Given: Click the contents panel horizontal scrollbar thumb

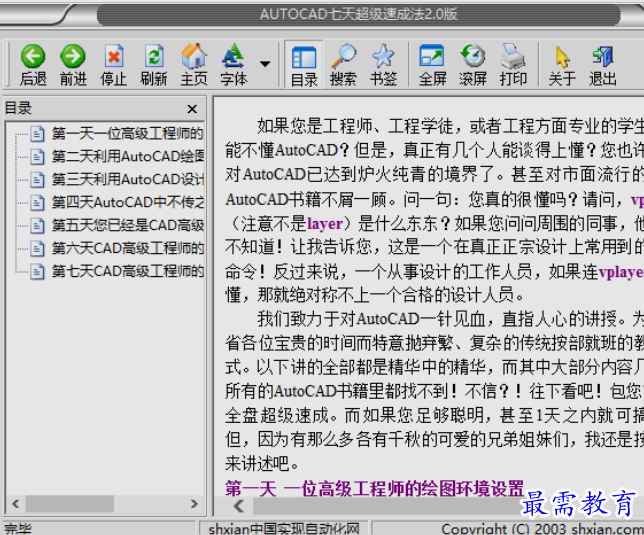Looking at the screenshot, I should point(70,504).
